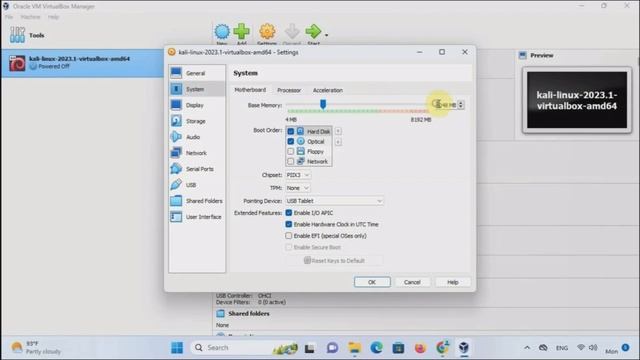The height and width of the screenshot is (360, 640).
Task: Open Firefox from taskbar
Action: click(x=420, y=348)
